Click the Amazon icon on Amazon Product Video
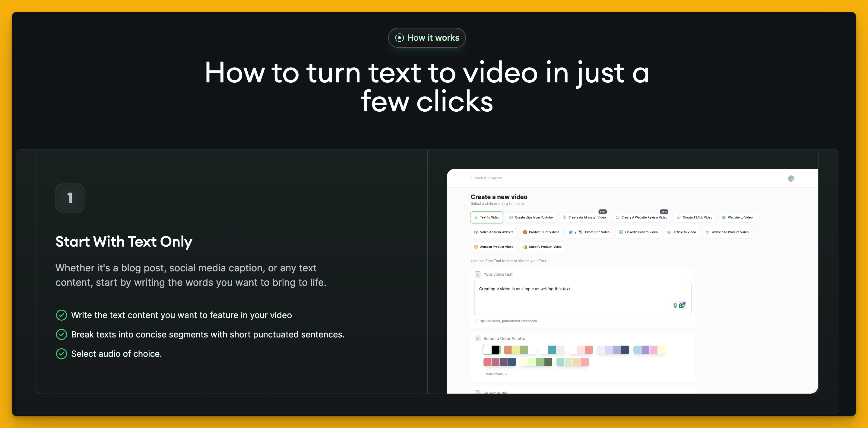This screenshot has width=868, height=428. (x=477, y=247)
